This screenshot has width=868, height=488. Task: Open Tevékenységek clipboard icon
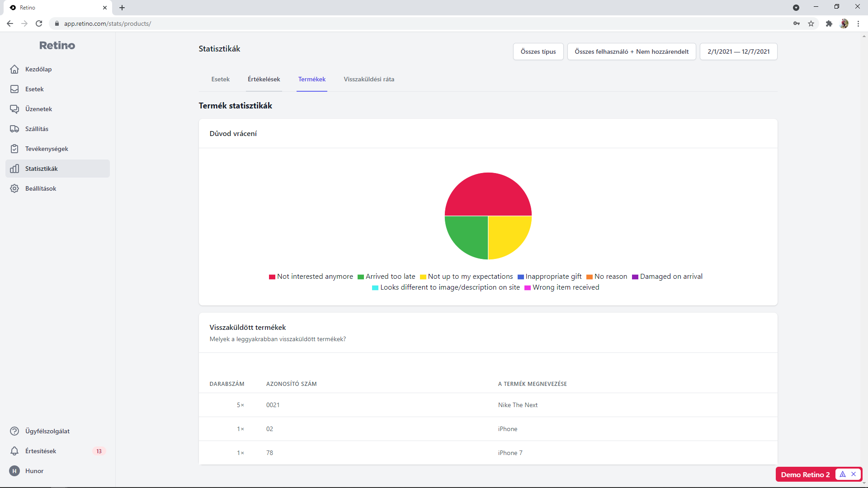click(14, 149)
